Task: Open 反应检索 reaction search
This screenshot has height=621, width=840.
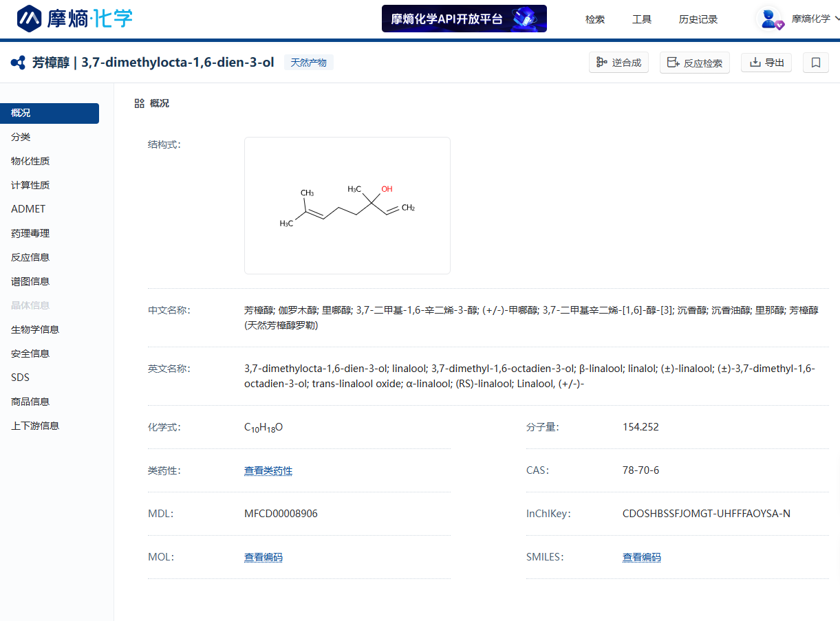Action: pyautogui.click(x=694, y=63)
